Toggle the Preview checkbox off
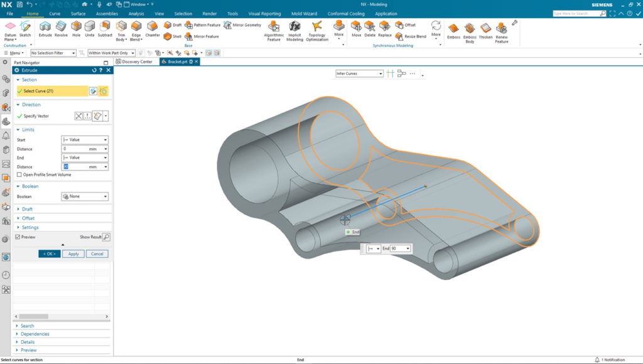The height and width of the screenshot is (364, 643). pyautogui.click(x=17, y=237)
